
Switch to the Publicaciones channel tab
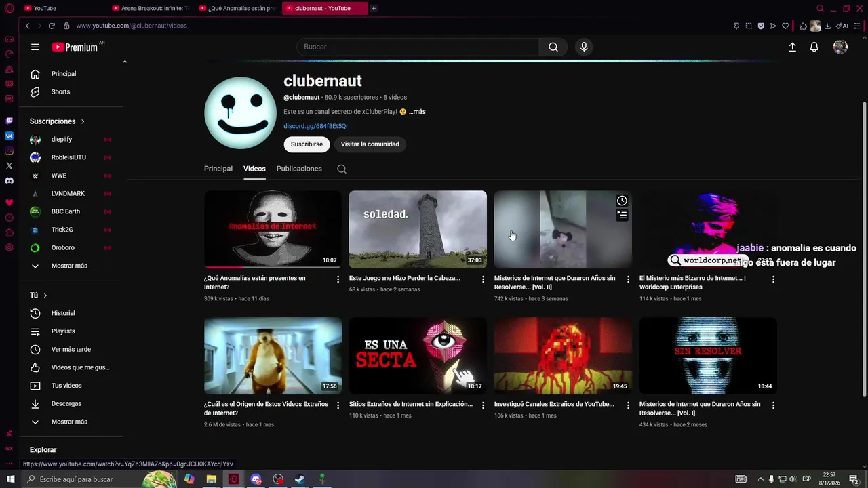coord(299,169)
